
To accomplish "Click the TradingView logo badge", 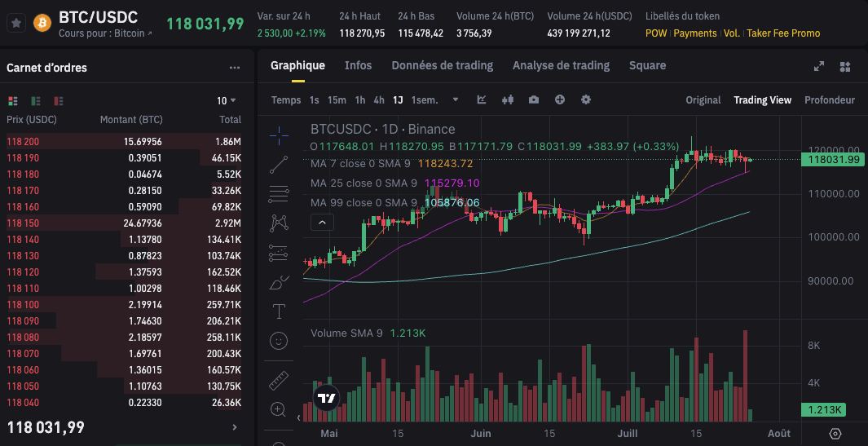I will coord(326,398).
